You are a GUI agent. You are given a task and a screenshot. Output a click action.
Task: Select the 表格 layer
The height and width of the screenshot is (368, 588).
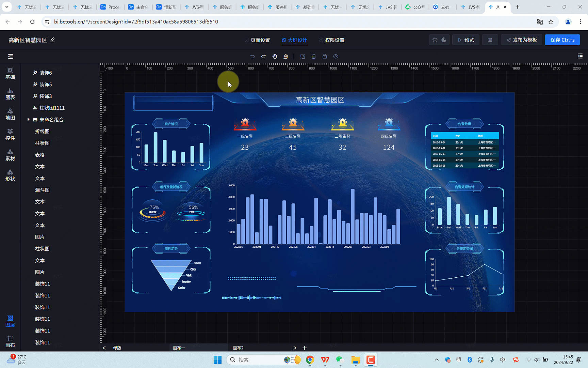40,155
